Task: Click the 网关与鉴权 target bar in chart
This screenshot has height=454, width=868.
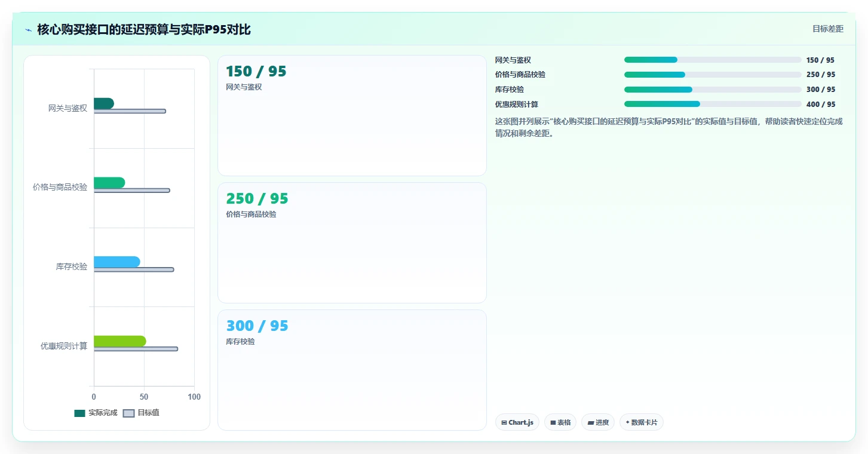Action: (x=130, y=111)
